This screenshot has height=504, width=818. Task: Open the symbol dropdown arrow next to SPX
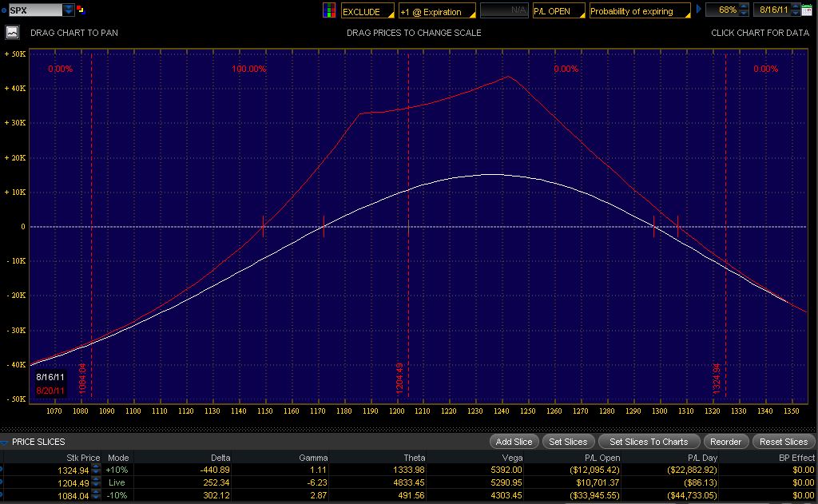[69, 10]
